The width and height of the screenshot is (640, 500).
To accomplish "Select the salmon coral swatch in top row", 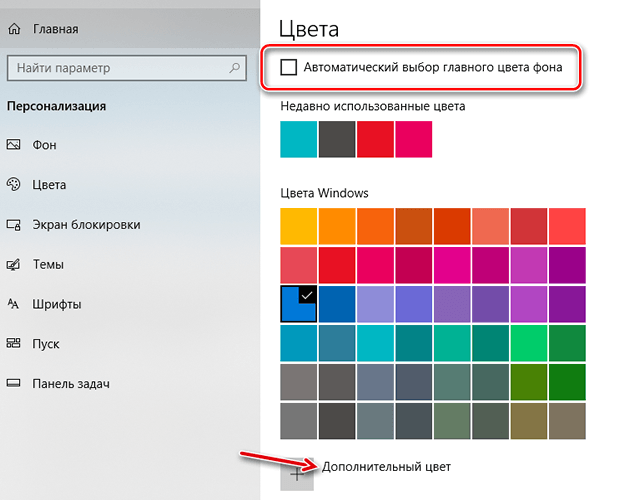I will point(490,227).
